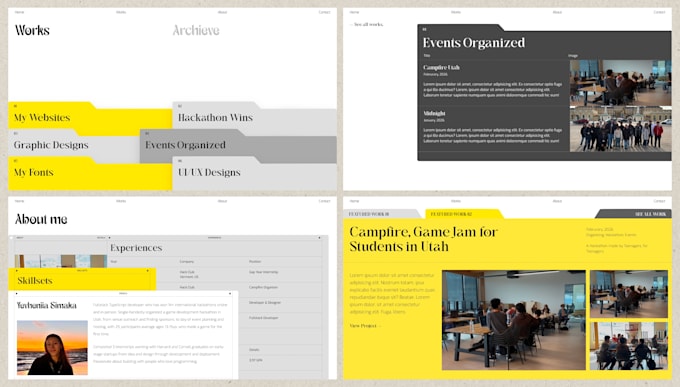Open the Campfire Utah event photo
The height and width of the screenshot is (387, 680).
click(620, 82)
